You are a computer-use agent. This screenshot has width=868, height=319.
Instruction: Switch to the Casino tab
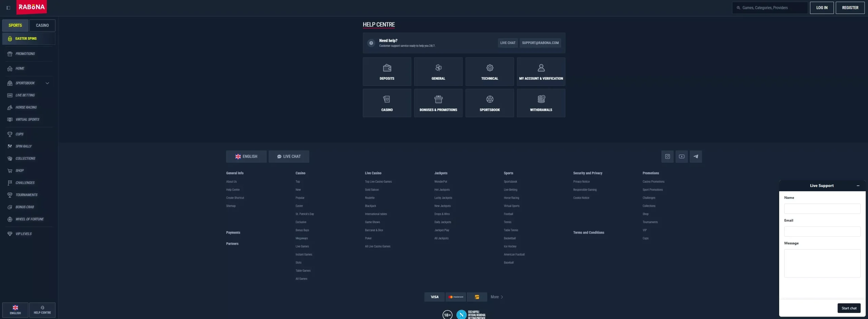point(42,25)
